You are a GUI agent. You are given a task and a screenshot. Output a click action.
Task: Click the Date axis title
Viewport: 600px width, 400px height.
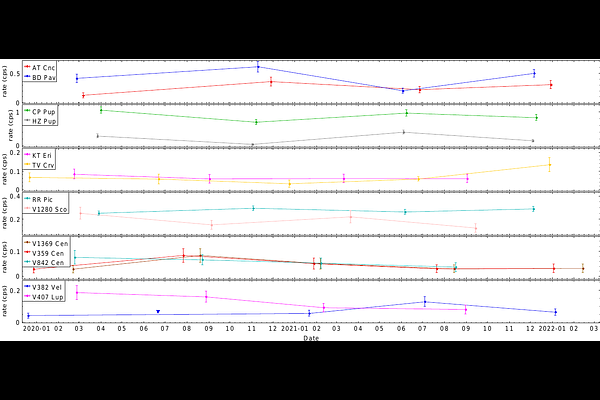point(311,338)
